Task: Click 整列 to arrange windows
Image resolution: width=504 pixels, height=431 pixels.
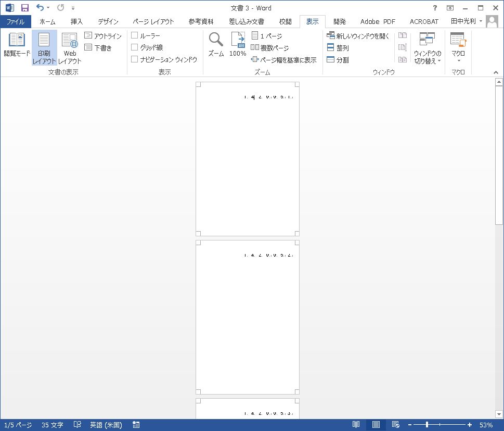Action: pos(338,47)
